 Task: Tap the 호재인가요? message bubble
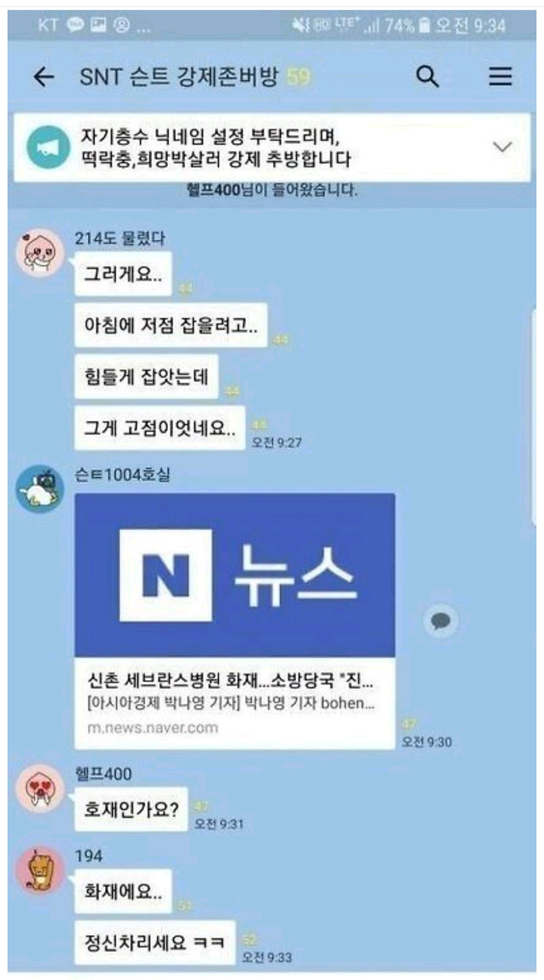pos(131,809)
